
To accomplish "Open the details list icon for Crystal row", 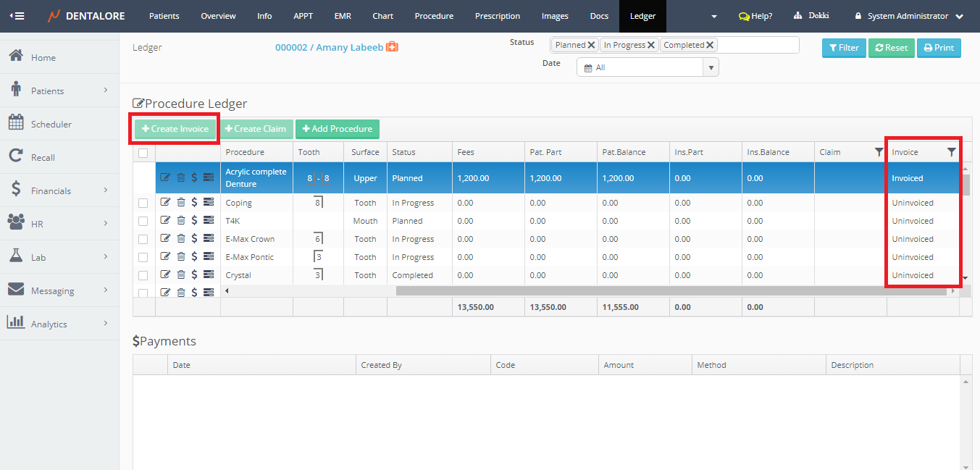I will pyautogui.click(x=209, y=275).
